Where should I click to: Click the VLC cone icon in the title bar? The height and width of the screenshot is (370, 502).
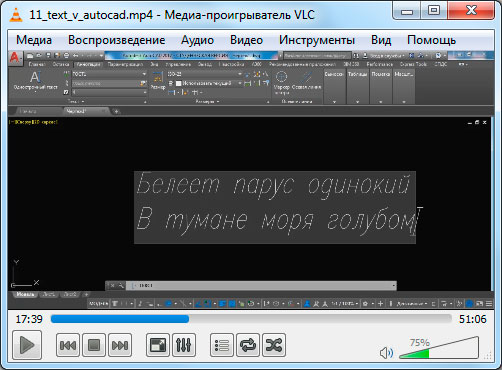coord(16,15)
